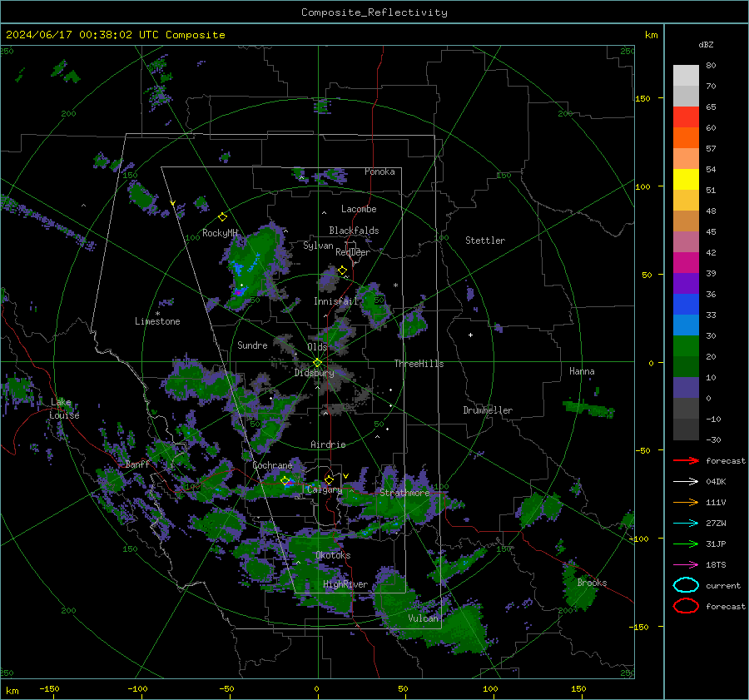749x700 pixels.
Task: Pick the dark green 20 dBZ swatch
Action: coord(686,366)
